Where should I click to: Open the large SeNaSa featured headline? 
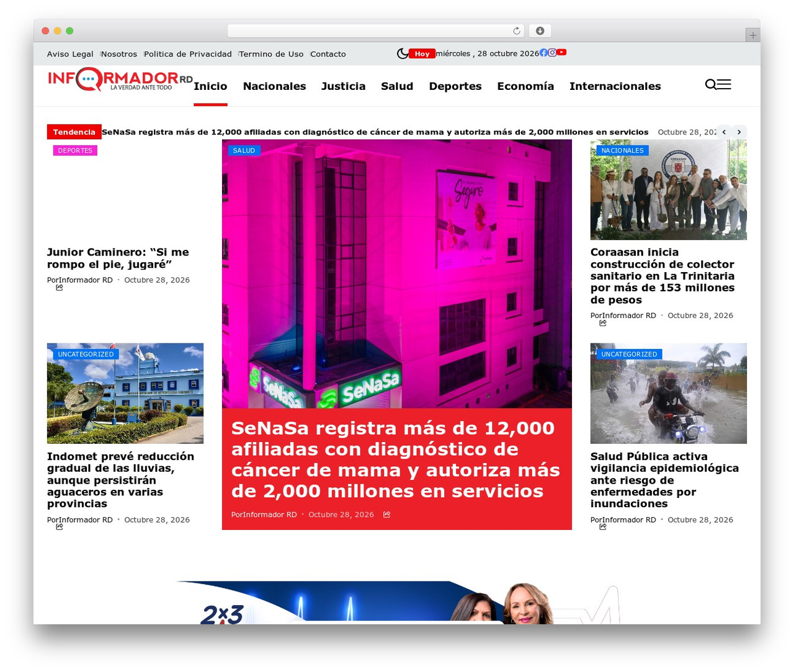(x=396, y=459)
